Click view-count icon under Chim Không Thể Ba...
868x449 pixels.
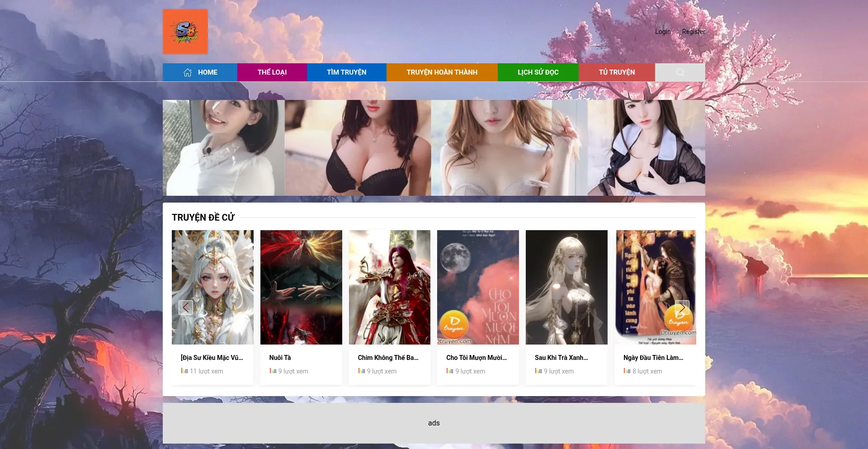point(362,371)
